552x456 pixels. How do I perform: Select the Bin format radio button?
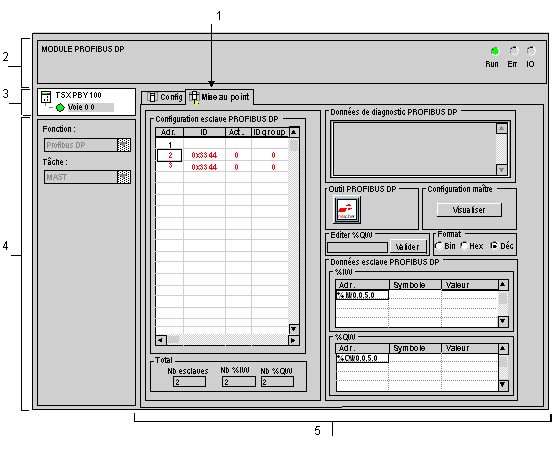tap(439, 246)
